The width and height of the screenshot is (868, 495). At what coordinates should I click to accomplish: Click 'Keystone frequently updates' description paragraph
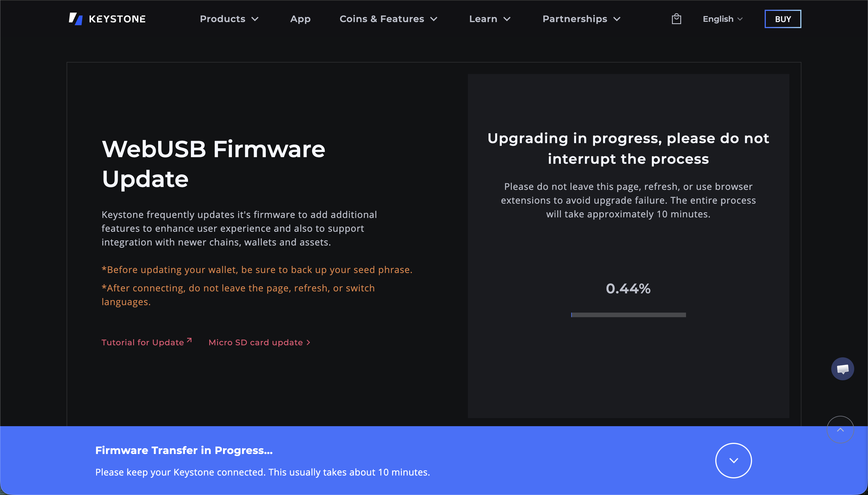239,228
